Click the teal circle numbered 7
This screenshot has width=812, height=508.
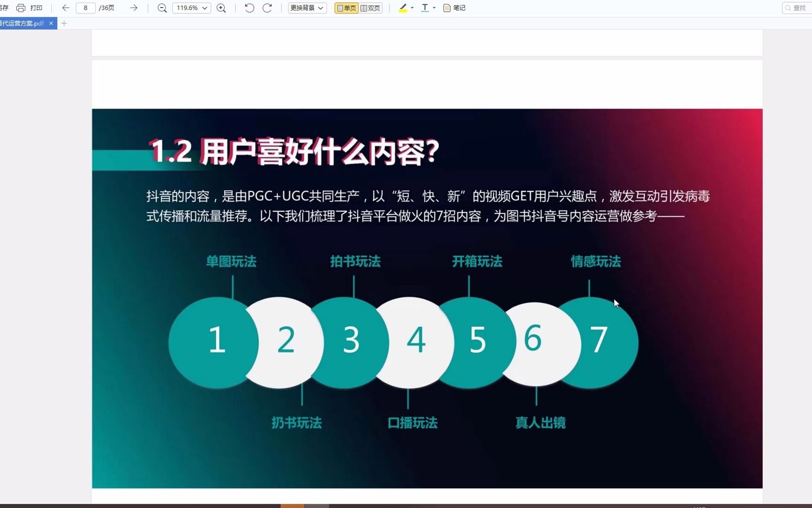(599, 342)
